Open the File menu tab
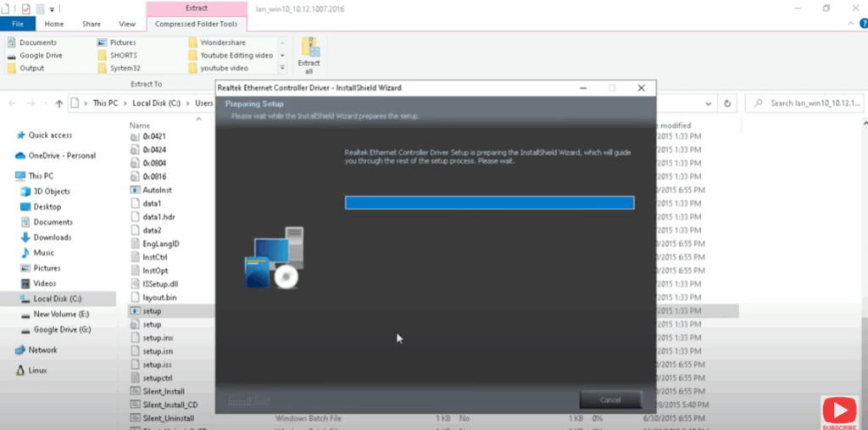This screenshot has width=868, height=430. point(18,24)
